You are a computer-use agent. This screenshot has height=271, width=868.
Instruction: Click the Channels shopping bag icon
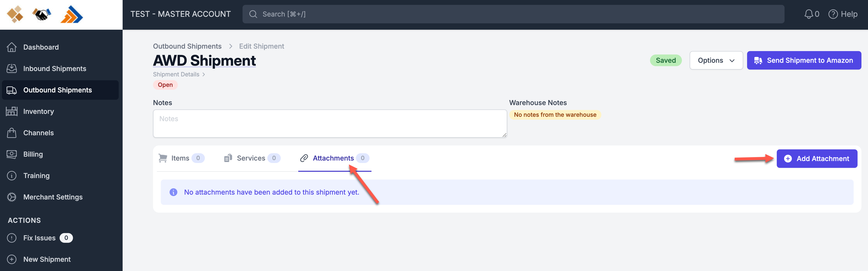coord(11,133)
